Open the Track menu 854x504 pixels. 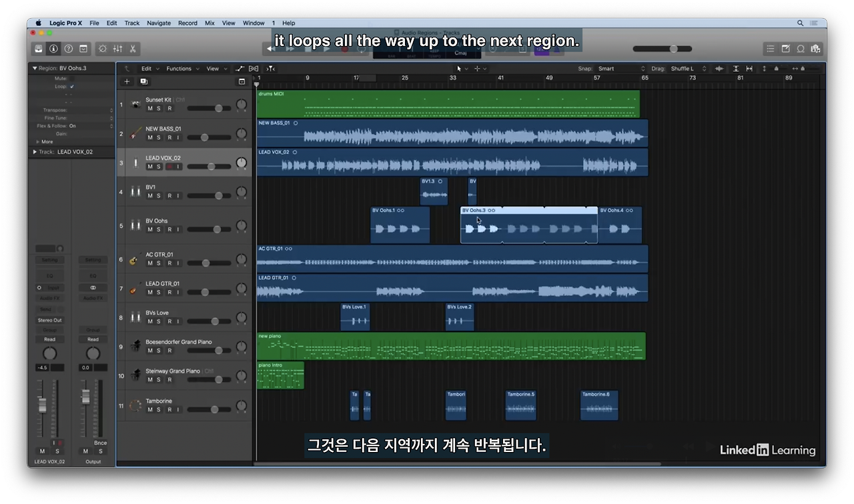coord(132,23)
